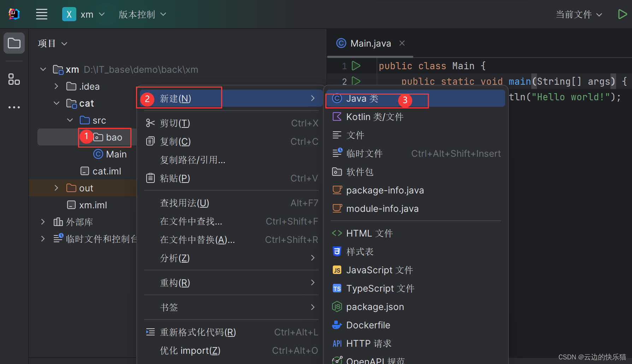
Task: Create a new Java 类
Action: 415,98
